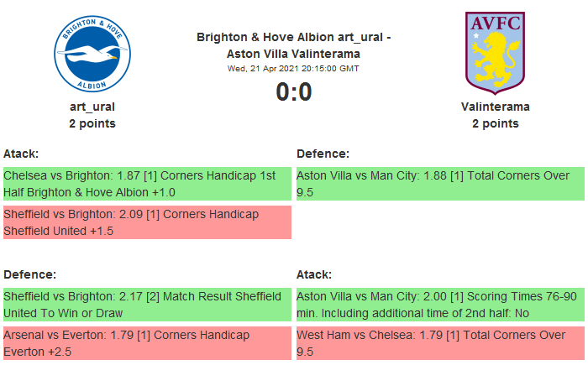Click the 0:0 match score
The width and height of the screenshot is (588, 386).
(x=293, y=91)
